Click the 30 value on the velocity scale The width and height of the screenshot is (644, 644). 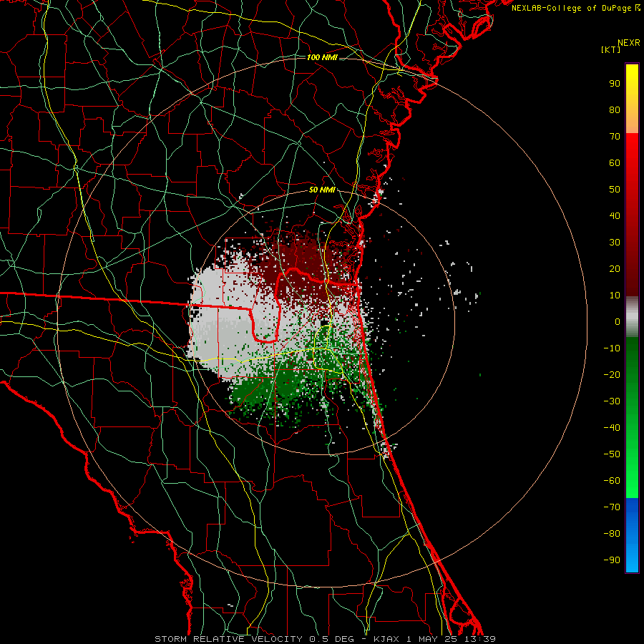(x=615, y=243)
